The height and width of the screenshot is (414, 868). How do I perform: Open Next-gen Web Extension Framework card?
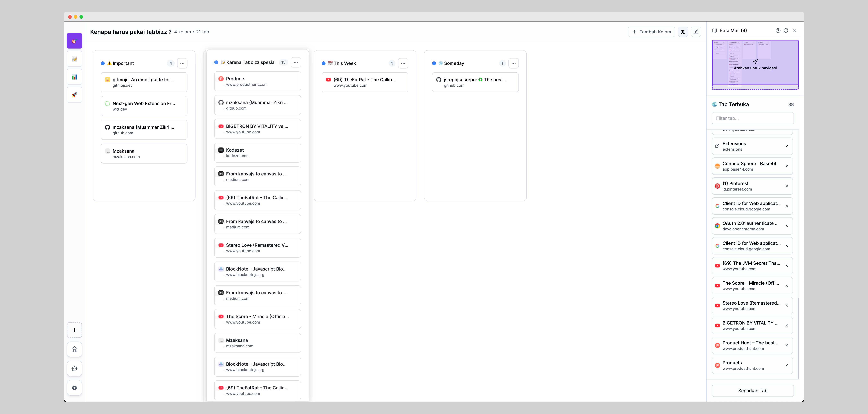click(144, 106)
